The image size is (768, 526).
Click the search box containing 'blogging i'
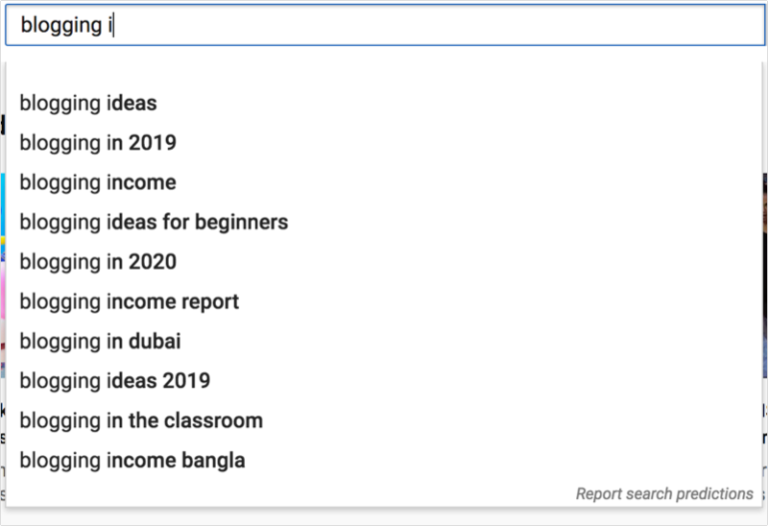point(385,25)
